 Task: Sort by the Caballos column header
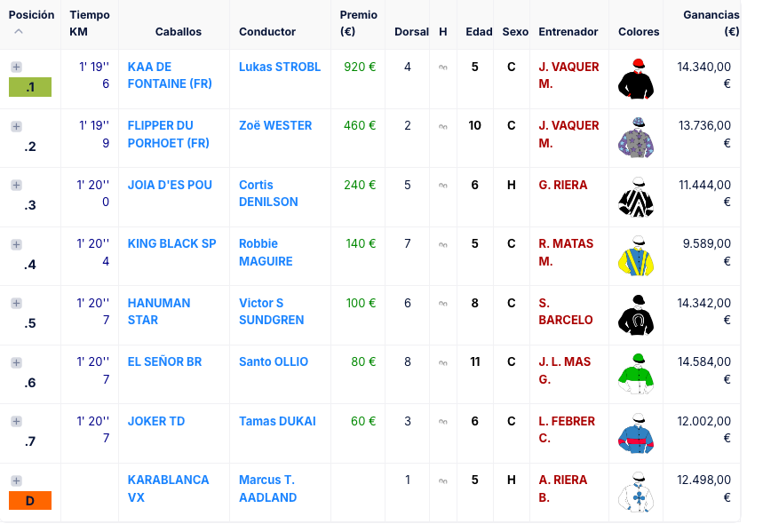pos(178,32)
